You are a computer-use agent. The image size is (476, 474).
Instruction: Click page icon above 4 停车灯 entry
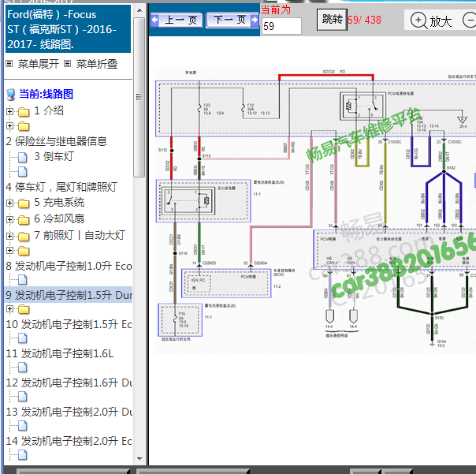point(23,172)
